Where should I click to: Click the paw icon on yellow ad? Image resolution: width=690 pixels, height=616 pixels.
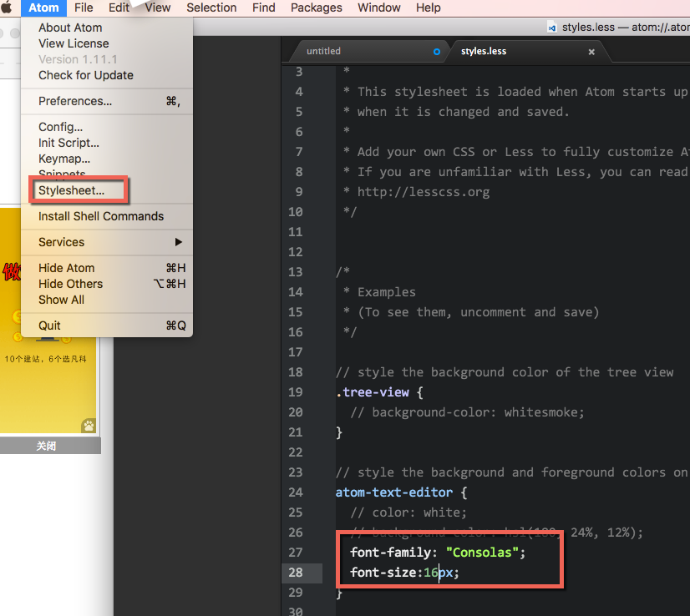[x=89, y=425]
